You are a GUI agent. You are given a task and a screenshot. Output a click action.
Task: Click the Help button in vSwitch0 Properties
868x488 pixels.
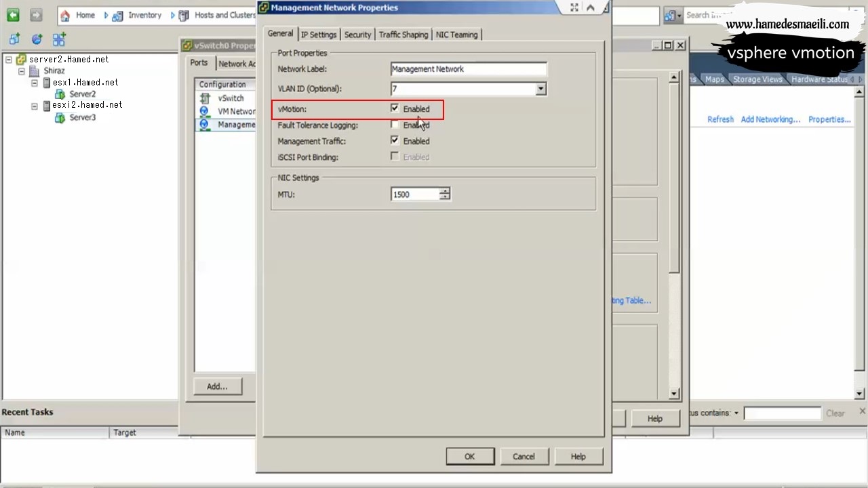(x=655, y=418)
